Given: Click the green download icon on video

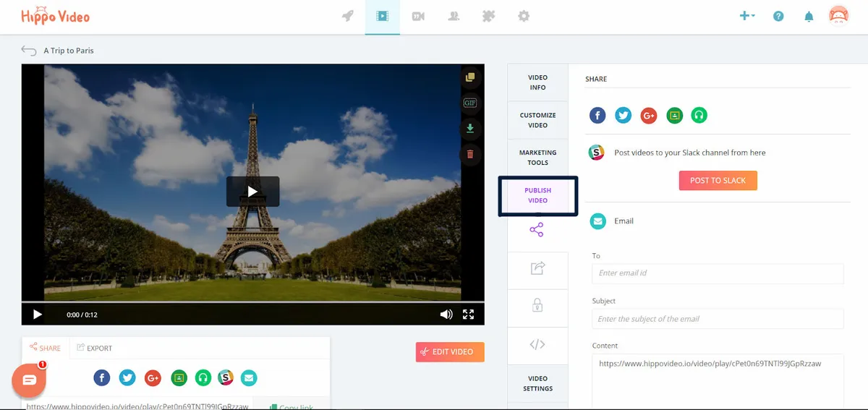Looking at the screenshot, I should [470, 129].
